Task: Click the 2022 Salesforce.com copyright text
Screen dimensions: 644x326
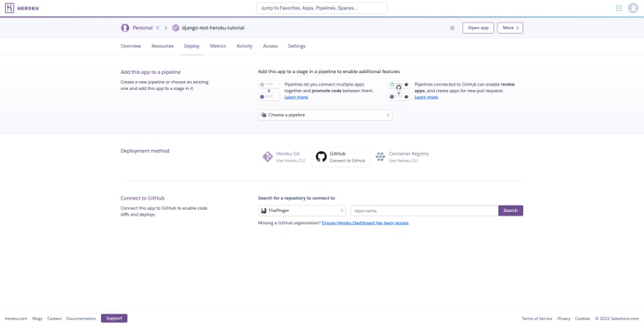Action: pyautogui.click(x=616, y=319)
